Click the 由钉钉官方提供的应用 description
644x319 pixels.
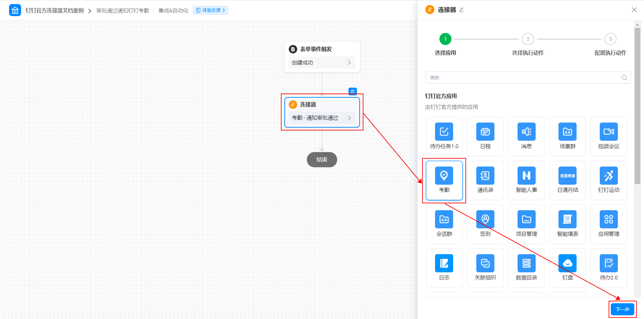[x=451, y=107]
